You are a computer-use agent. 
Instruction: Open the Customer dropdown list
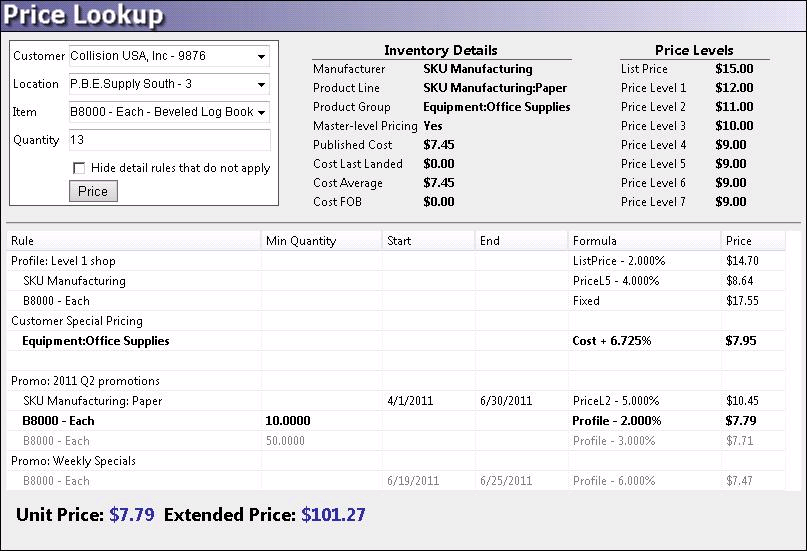[261, 57]
